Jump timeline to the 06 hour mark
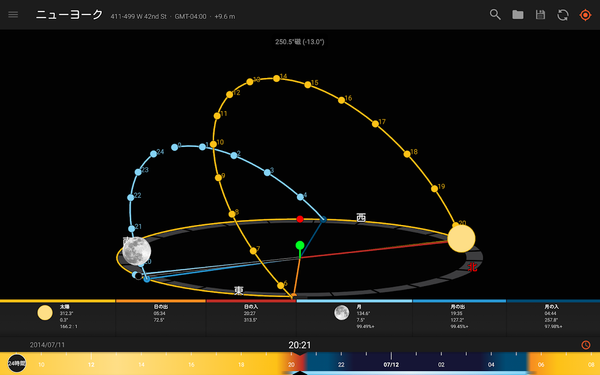 (x=541, y=365)
